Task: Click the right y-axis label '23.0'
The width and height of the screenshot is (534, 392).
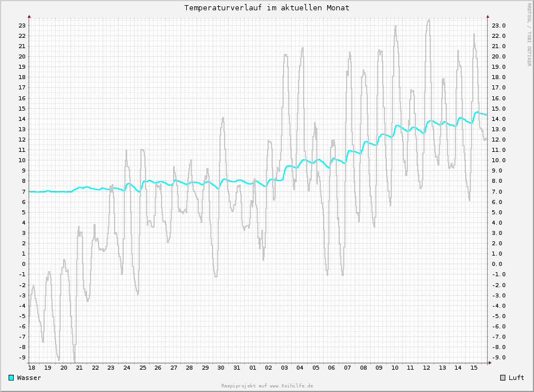Action: click(x=498, y=26)
